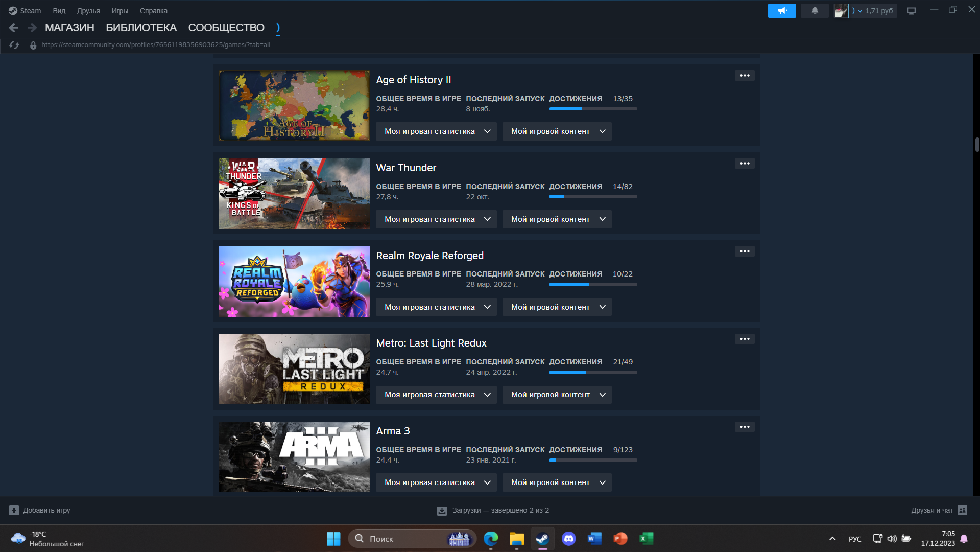Open the three-dots menu for Realm Royale Reforged
This screenshot has width=980, height=552.
(745, 251)
